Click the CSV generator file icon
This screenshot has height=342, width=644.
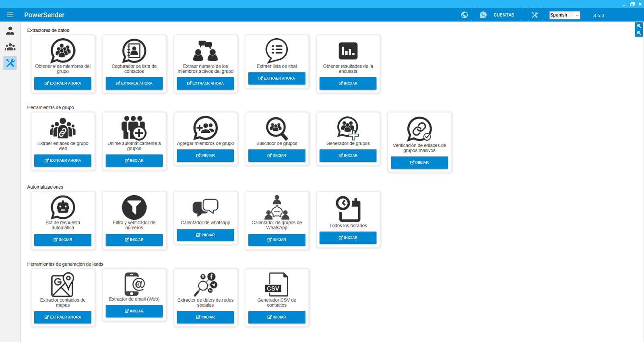point(277,284)
